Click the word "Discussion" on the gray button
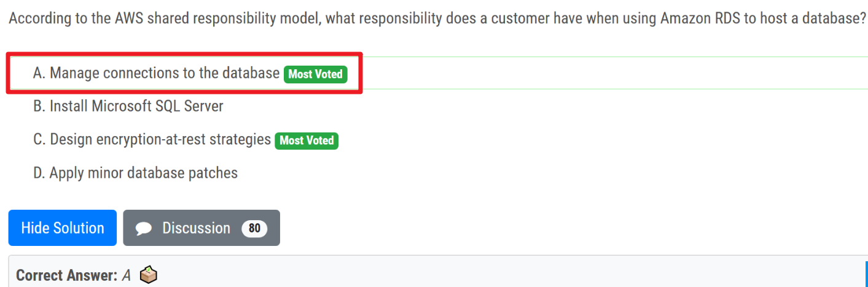Viewport: 868px width, 287px height. [196, 228]
